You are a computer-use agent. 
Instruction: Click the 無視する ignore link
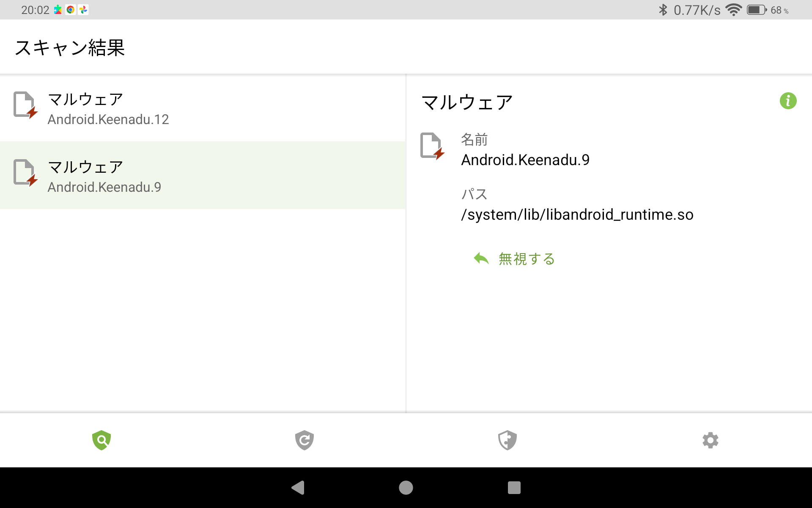tap(527, 259)
